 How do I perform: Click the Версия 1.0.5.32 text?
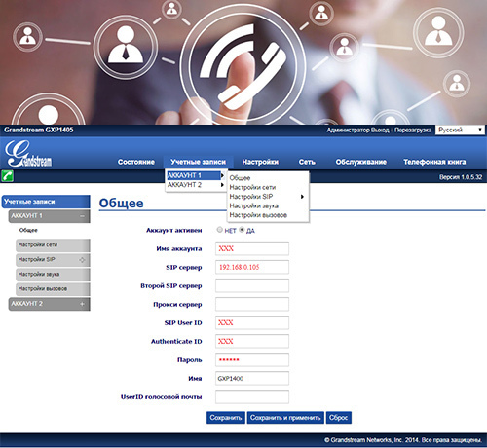point(461,177)
